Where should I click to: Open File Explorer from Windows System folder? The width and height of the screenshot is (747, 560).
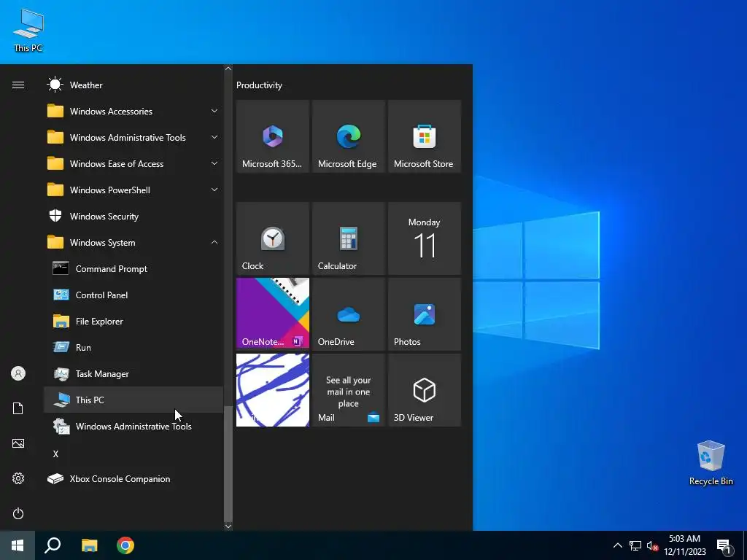[x=133, y=322]
